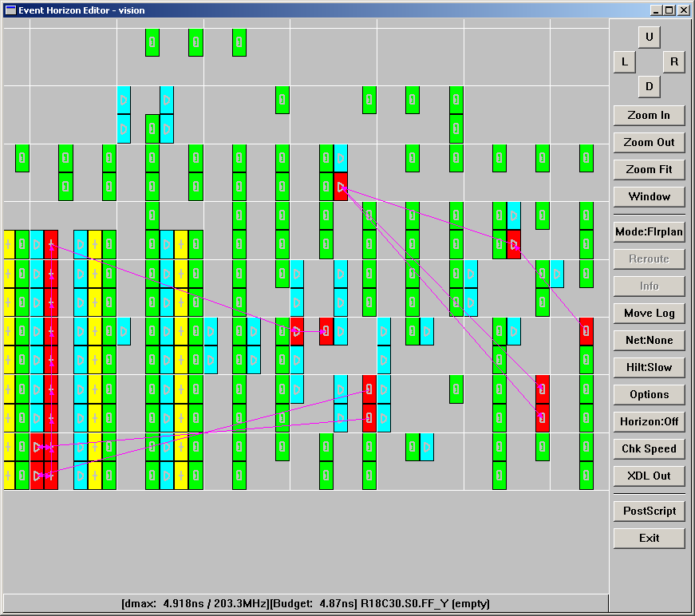Click the Exit button
695x616 pixels.
pyautogui.click(x=649, y=538)
